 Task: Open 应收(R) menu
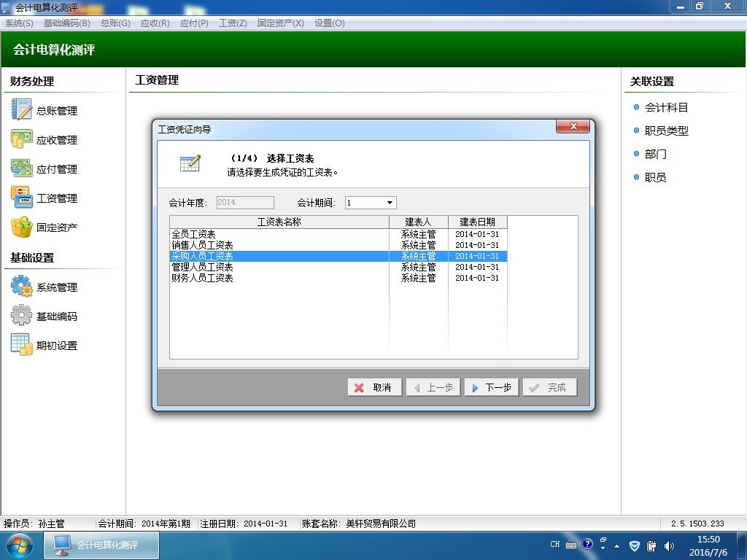(x=155, y=23)
